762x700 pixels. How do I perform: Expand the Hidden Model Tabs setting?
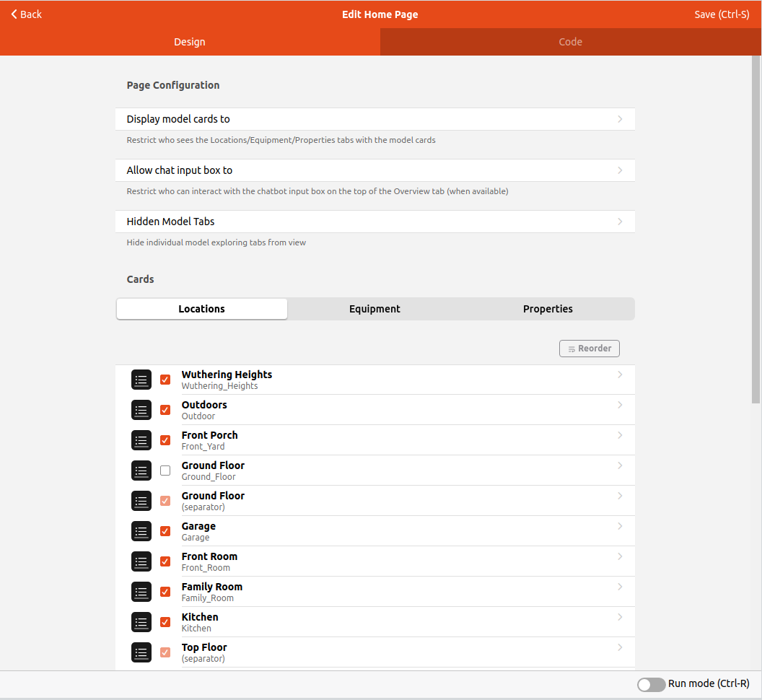(x=375, y=222)
